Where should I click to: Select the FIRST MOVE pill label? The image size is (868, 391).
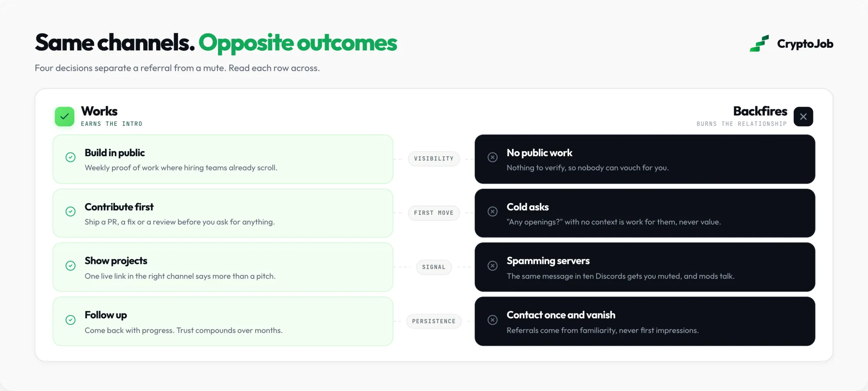click(434, 213)
